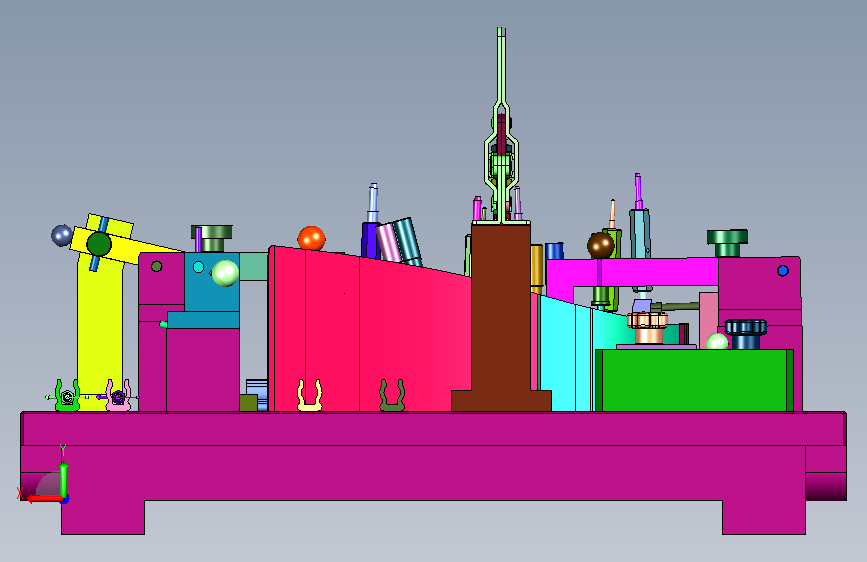Select the teal tilted cylinder

pos(408,241)
